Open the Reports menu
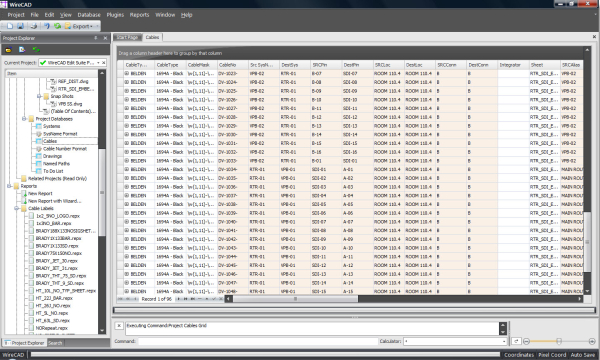 (x=139, y=15)
